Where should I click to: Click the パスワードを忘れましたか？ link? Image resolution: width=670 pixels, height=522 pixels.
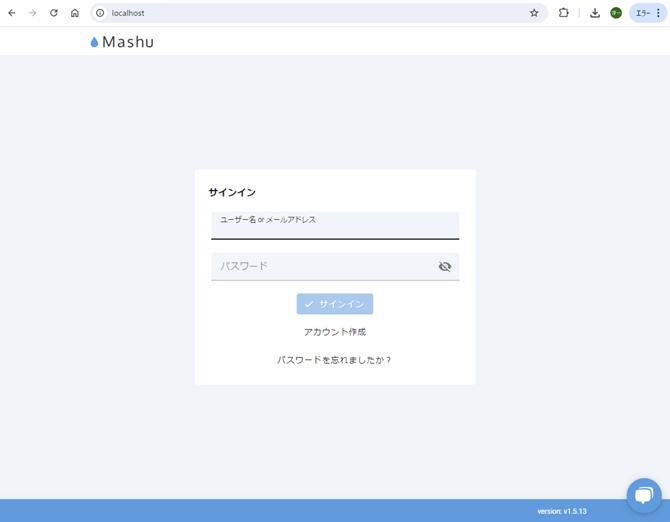coord(335,360)
